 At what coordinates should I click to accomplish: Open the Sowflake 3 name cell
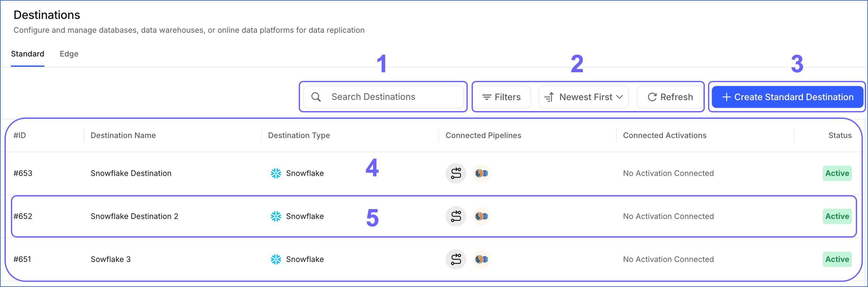tap(111, 259)
